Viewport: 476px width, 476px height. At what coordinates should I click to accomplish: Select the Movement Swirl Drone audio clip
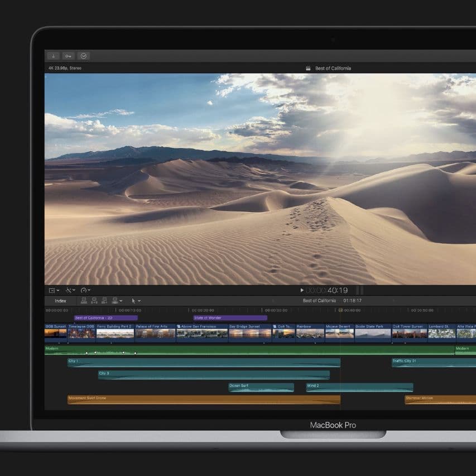[204, 400]
